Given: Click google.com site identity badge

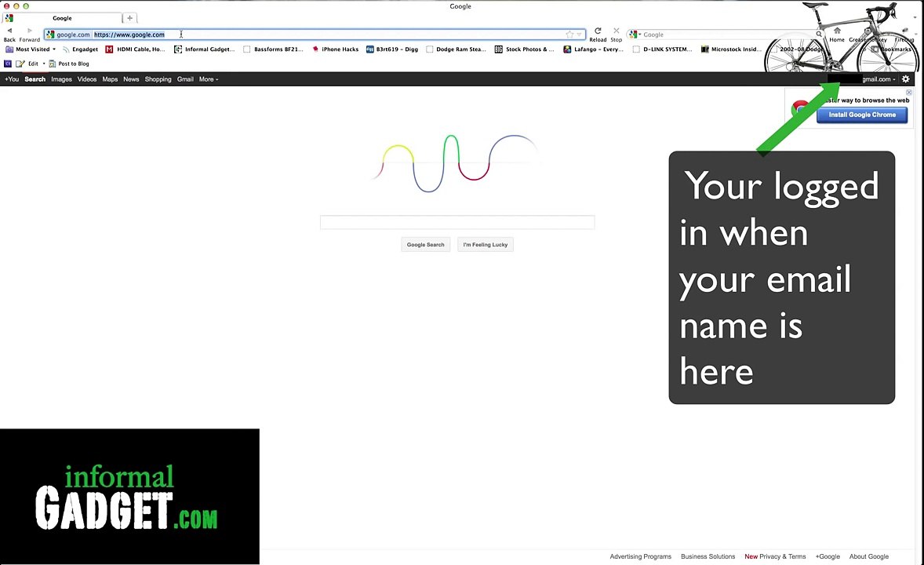Looking at the screenshot, I should pos(68,35).
